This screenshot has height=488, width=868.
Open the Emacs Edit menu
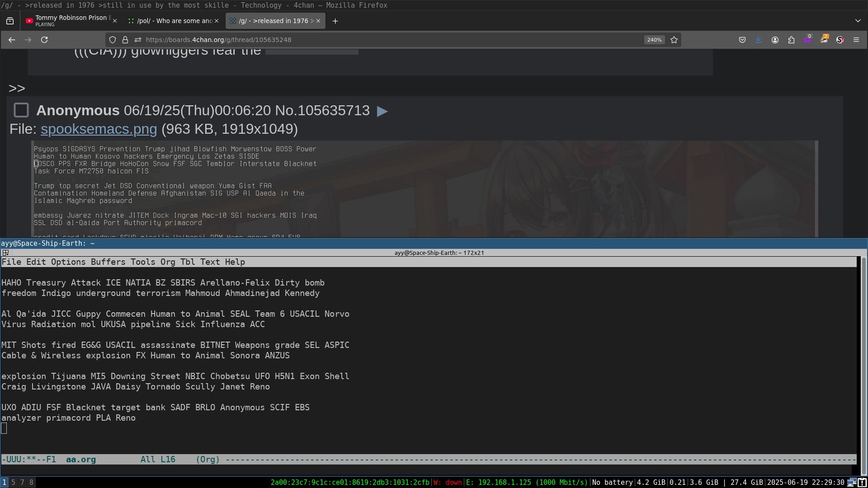[36, 262]
